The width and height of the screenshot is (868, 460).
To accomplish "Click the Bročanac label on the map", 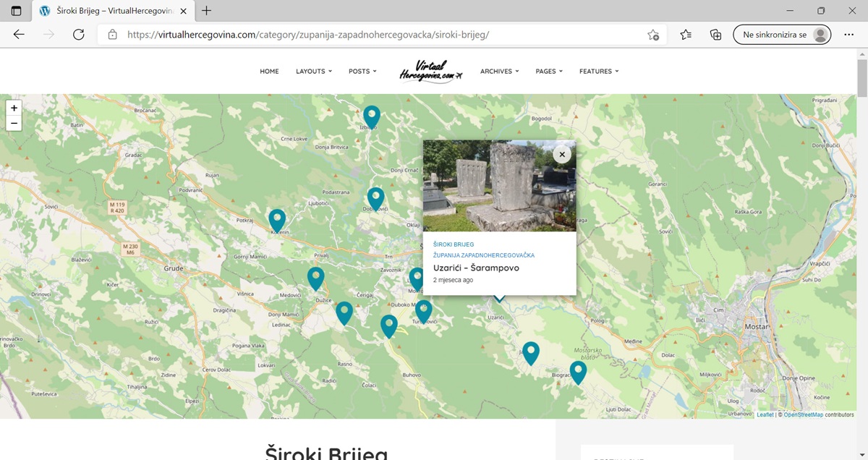I will 145,109.
